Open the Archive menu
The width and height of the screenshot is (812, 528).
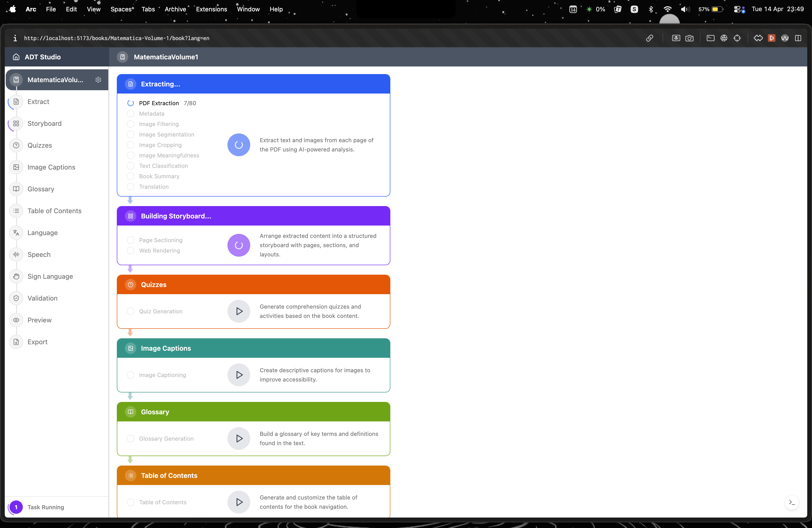click(x=175, y=9)
